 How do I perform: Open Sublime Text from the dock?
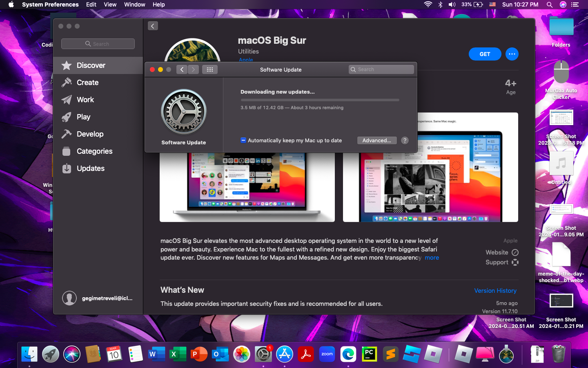[391, 354]
